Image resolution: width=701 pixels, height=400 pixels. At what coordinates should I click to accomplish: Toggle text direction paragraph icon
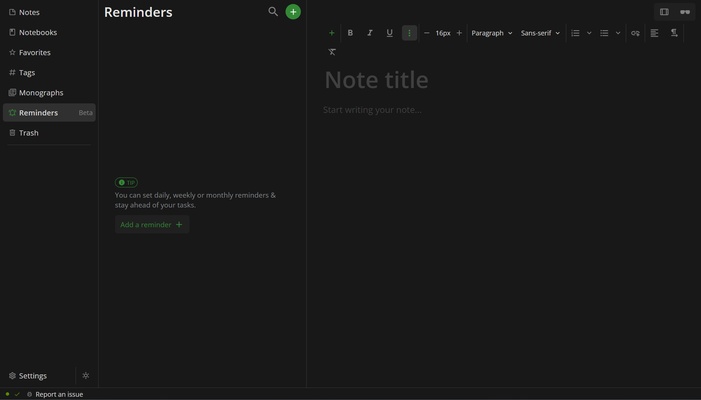(674, 33)
